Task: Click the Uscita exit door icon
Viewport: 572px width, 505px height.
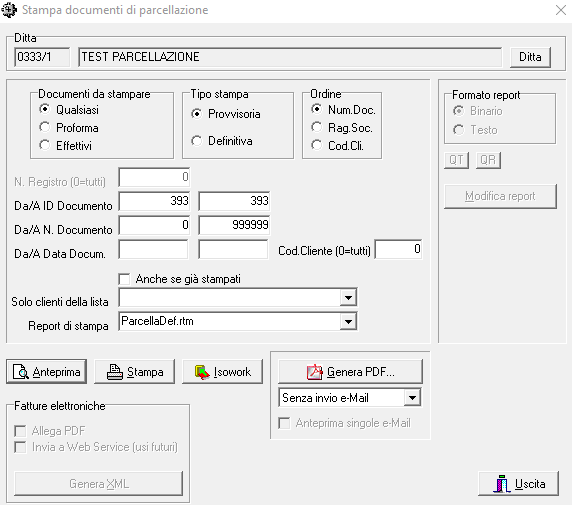Action: 502,484
